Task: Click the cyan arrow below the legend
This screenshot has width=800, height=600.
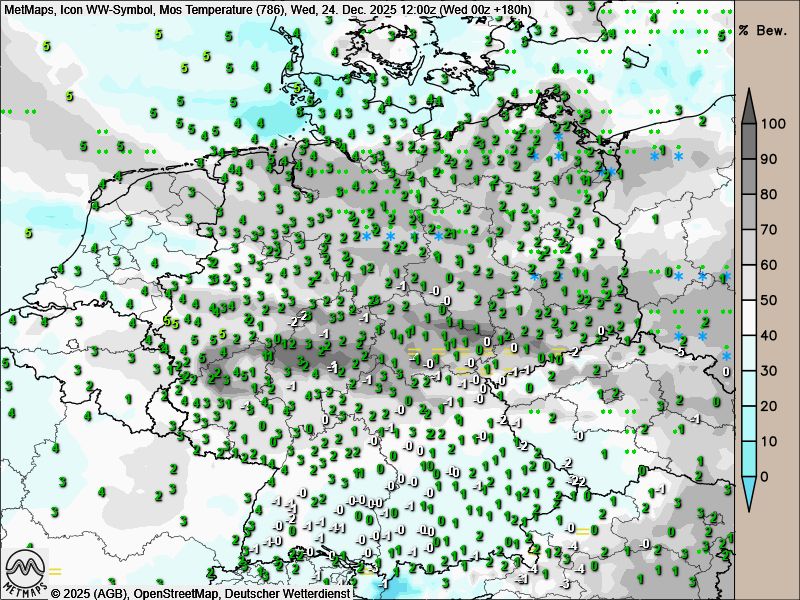Action: tap(748, 494)
